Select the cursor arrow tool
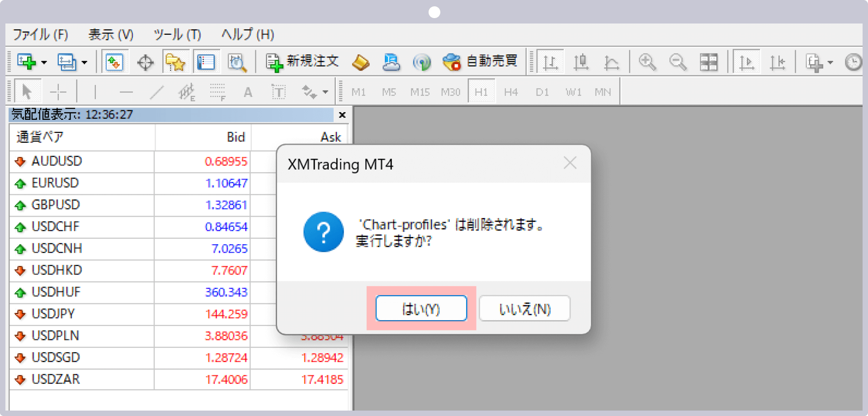The width and height of the screenshot is (868, 416). pyautogui.click(x=28, y=92)
